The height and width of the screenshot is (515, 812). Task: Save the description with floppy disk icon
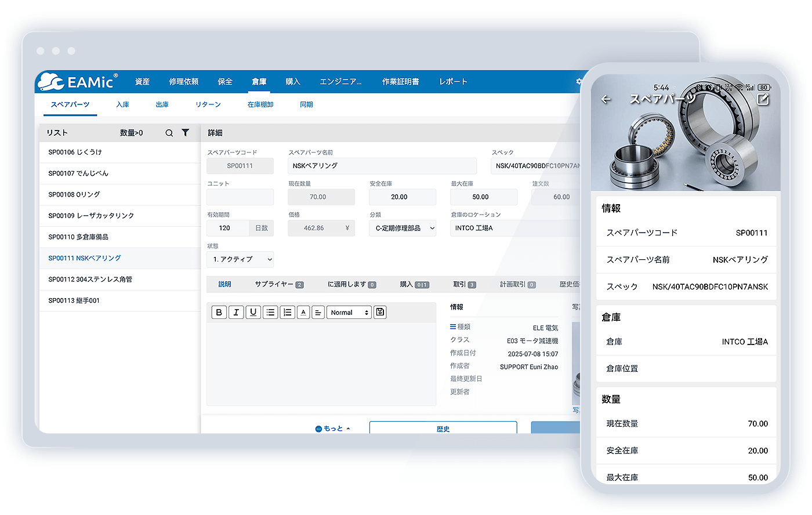coord(380,313)
